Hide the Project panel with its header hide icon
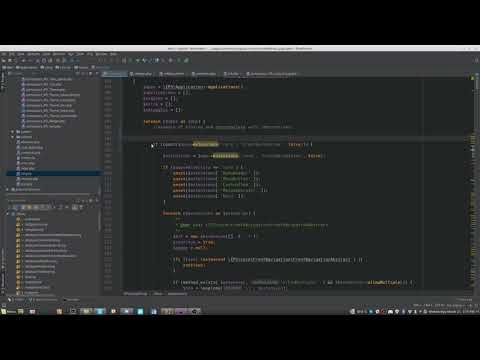This screenshot has height=360, width=480. point(97,73)
